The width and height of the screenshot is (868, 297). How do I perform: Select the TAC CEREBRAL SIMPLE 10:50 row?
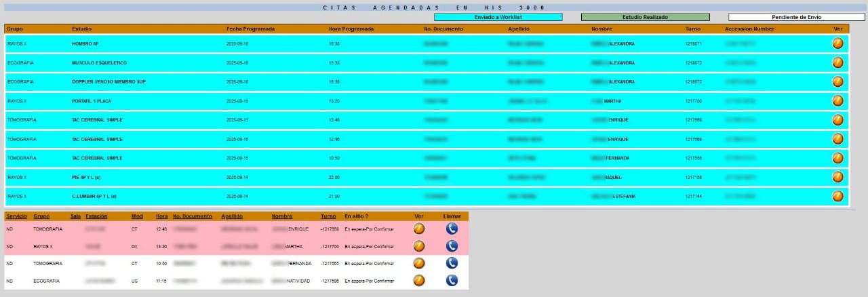98,158
